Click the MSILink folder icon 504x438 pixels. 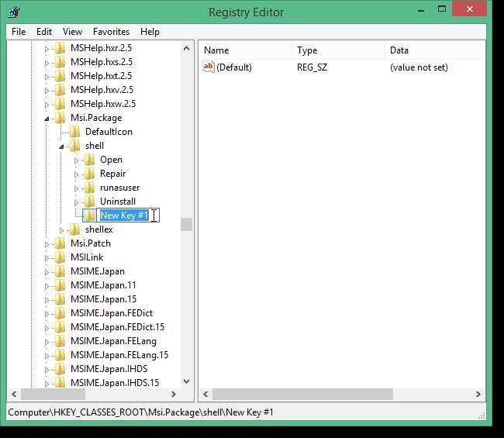pos(60,257)
